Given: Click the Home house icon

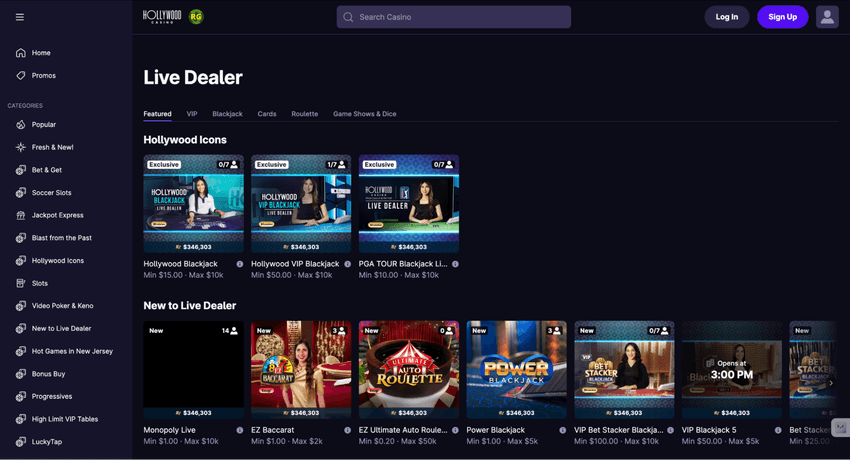Looking at the screenshot, I should (21, 53).
